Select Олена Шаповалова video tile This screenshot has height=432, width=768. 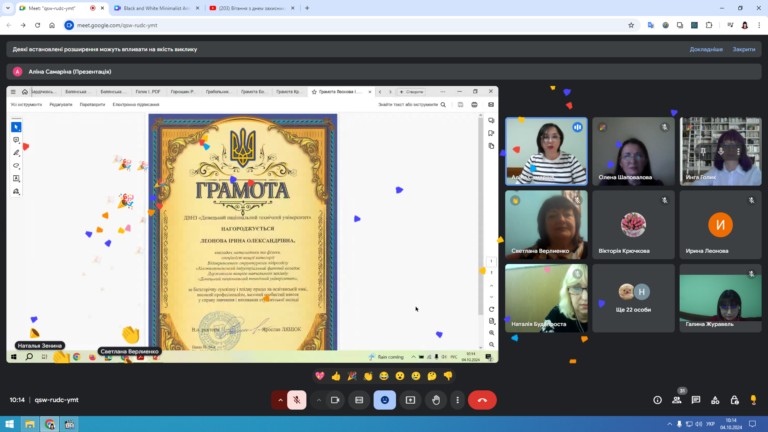[x=633, y=151]
